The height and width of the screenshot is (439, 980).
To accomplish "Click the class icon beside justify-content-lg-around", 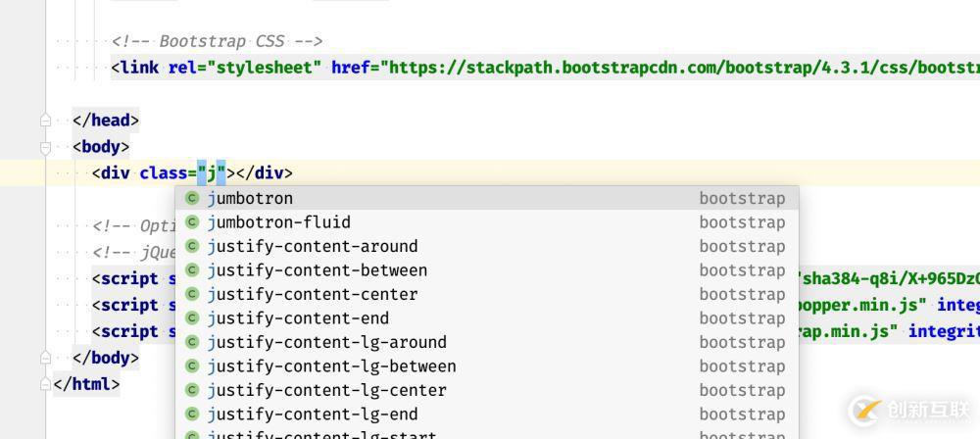I will click(x=192, y=342).
